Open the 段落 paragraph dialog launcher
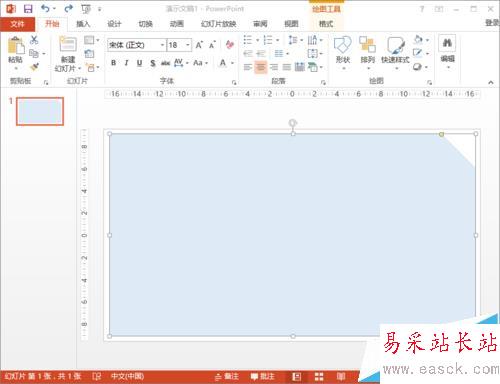The image size is (500, 384). [323, 82]
